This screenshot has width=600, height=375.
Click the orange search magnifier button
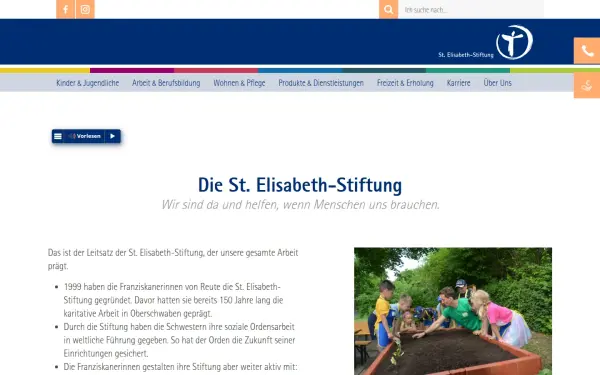point(388,9)
